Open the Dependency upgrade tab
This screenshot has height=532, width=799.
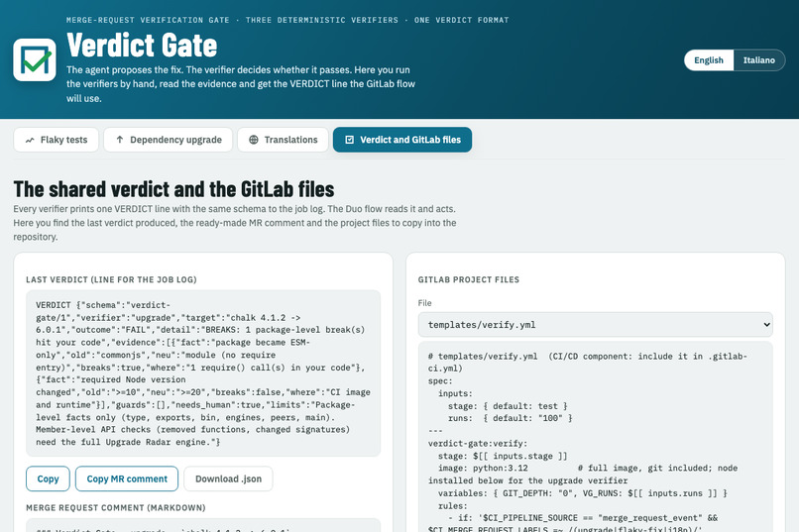169,140
